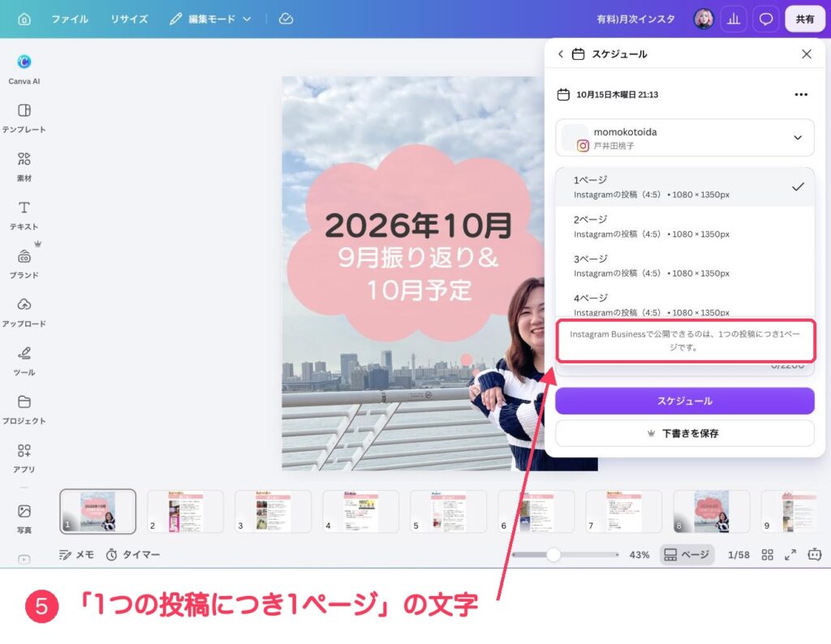Go back with schedule panel chevron
The height and width of the screenshot is (644, 831).
(x=561, y=54)
